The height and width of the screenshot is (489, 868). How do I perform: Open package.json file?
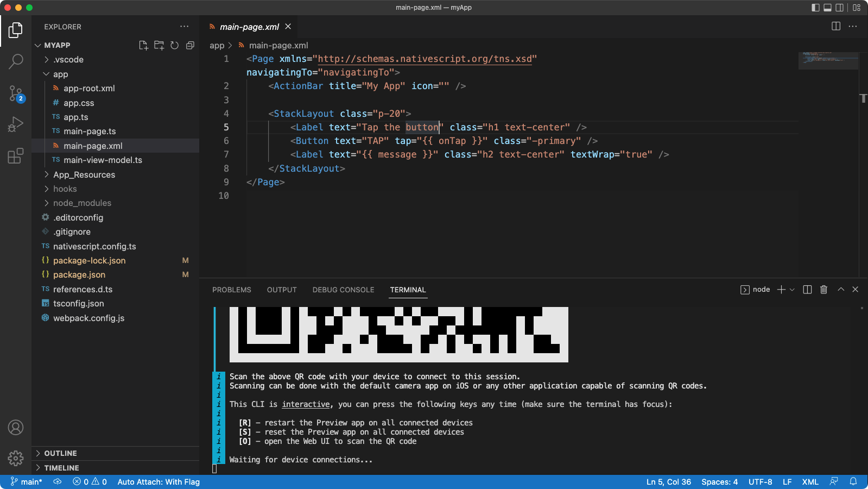[x=116, y=274]
